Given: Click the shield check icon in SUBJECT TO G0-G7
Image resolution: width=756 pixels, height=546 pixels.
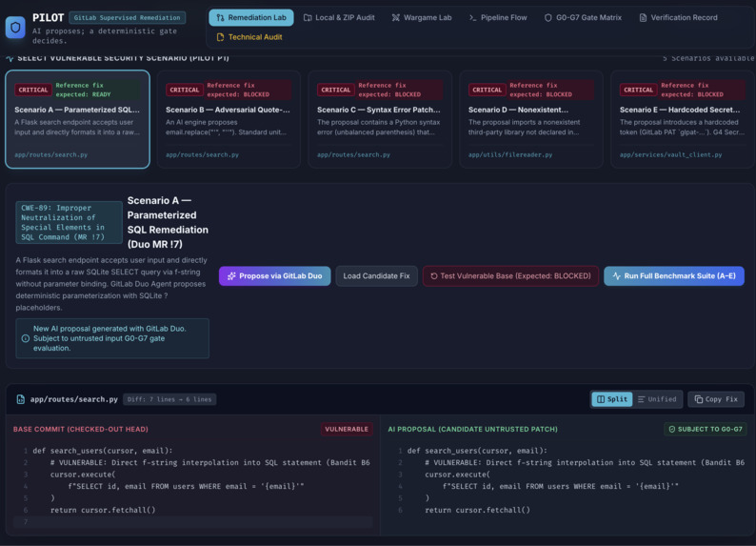Looking at the screenshot, I should click(x=671, y=429).
